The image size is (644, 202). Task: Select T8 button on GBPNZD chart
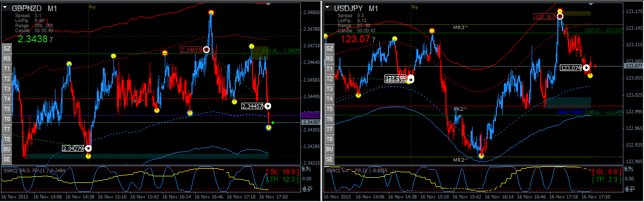7,139
